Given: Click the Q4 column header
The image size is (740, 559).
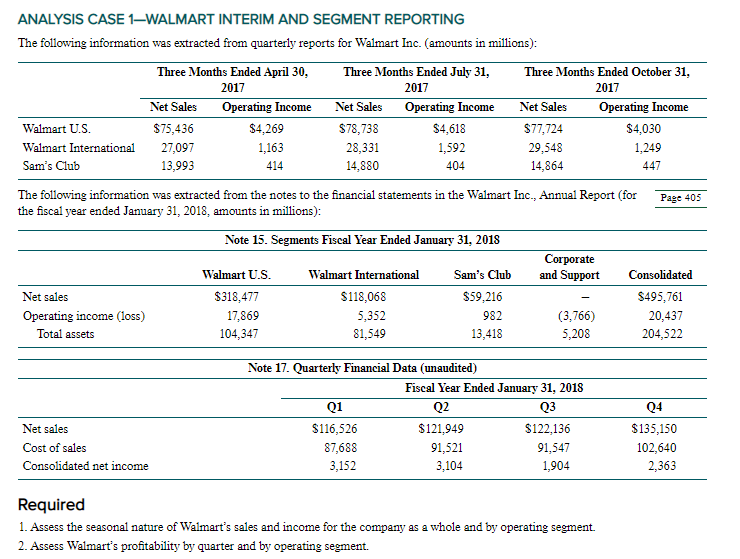Looking at the screenshot, I should pos(654,407).
